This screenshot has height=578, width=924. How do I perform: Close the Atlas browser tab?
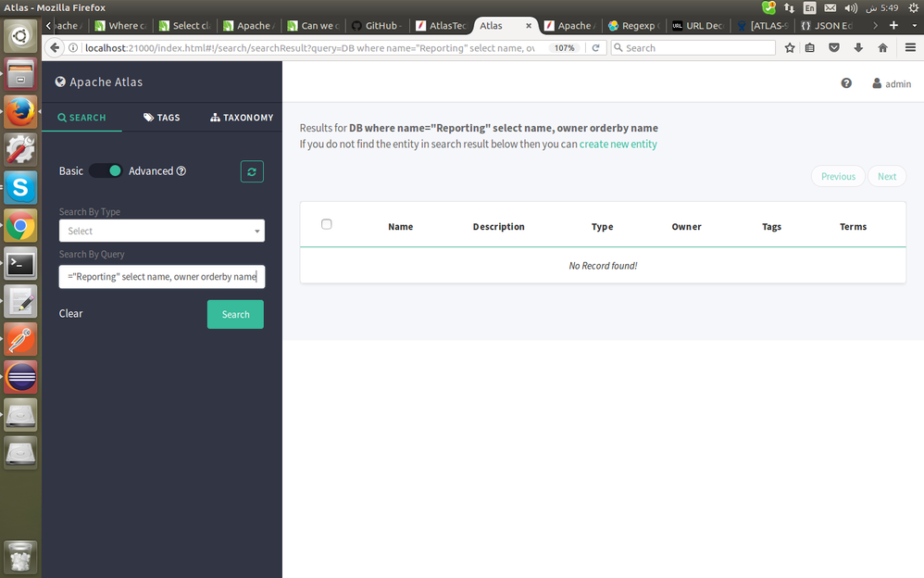point(529,26)
